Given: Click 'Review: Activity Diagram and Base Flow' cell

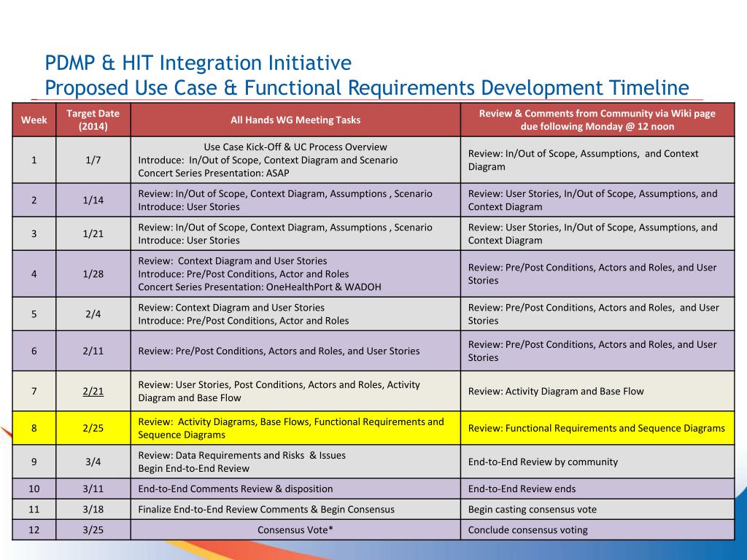Looking at the screenshot, I should pyautogui.click(x=597, y=392).
